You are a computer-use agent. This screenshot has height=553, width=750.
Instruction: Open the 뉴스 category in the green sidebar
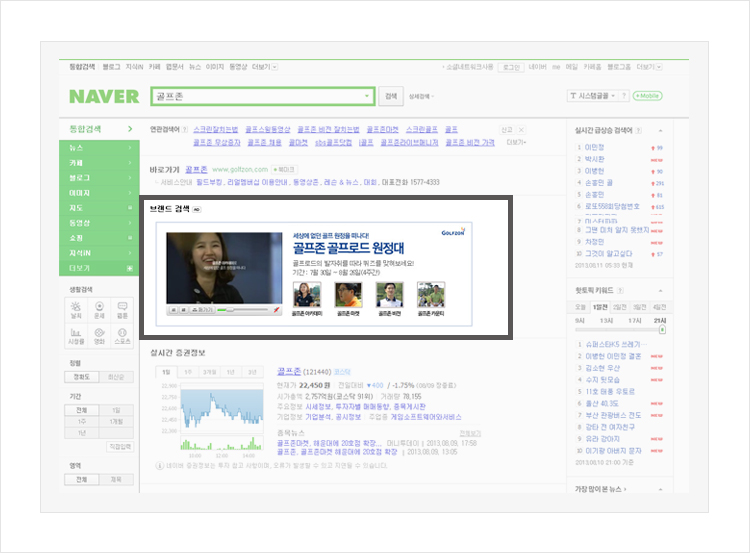(x=99, y=148)
